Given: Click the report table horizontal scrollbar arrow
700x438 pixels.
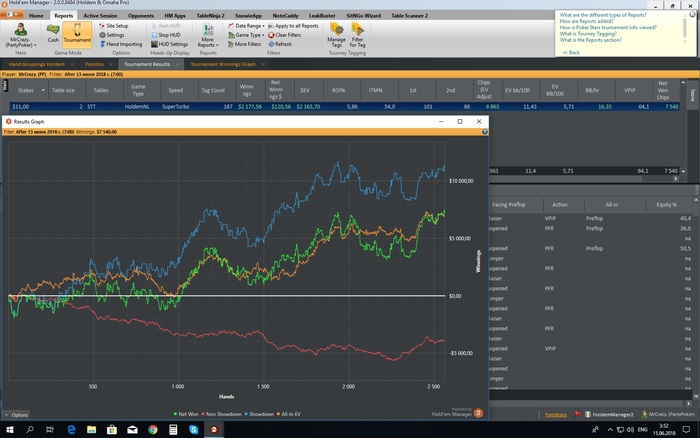Looking at the screenshot, I should click(x=676, y=179).
